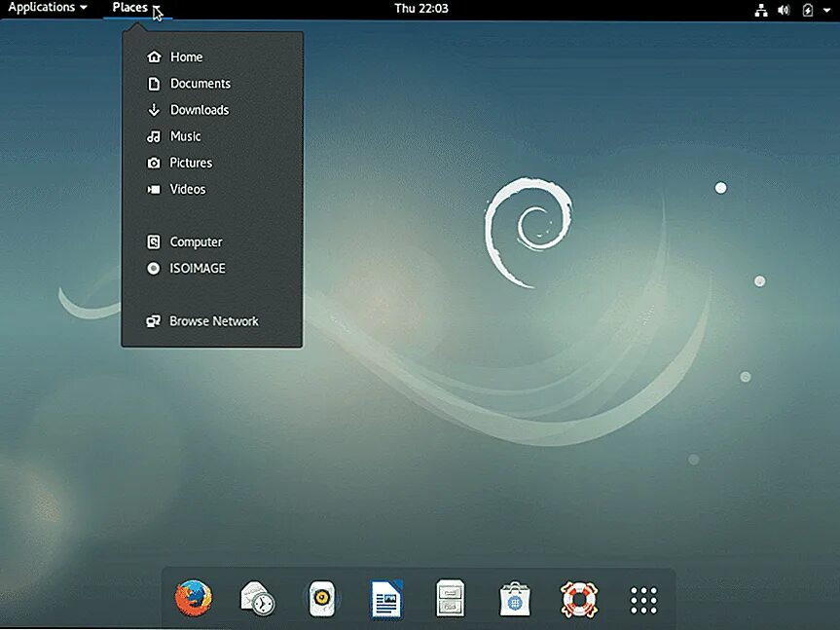Select Computer in the Places menu
The height and width of the screenshot is (630, 840).
pos(212,241)
